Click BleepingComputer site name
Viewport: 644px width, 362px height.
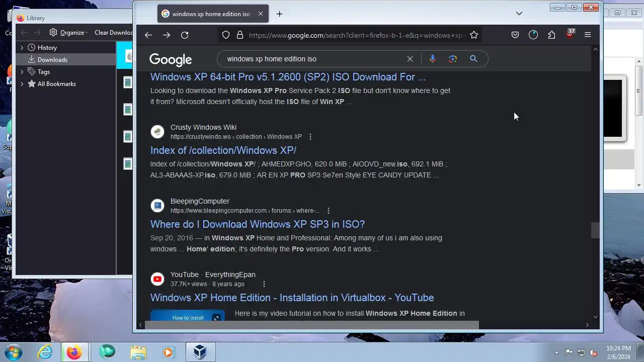point(200,201)
